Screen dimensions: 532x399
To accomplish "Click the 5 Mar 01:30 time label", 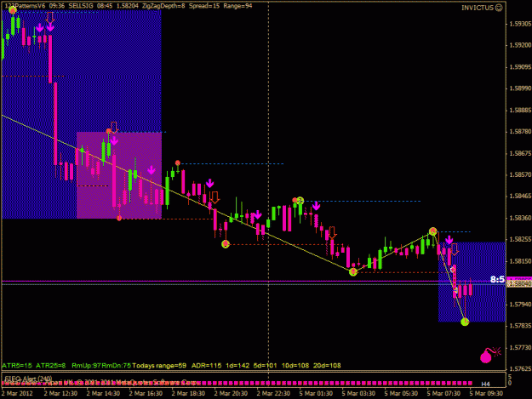I will coord(316,393).
